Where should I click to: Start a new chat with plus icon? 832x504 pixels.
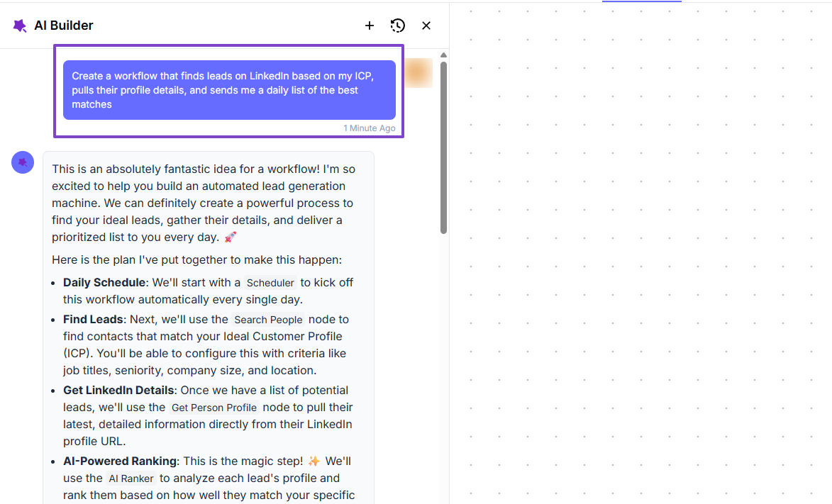point(370,26)
